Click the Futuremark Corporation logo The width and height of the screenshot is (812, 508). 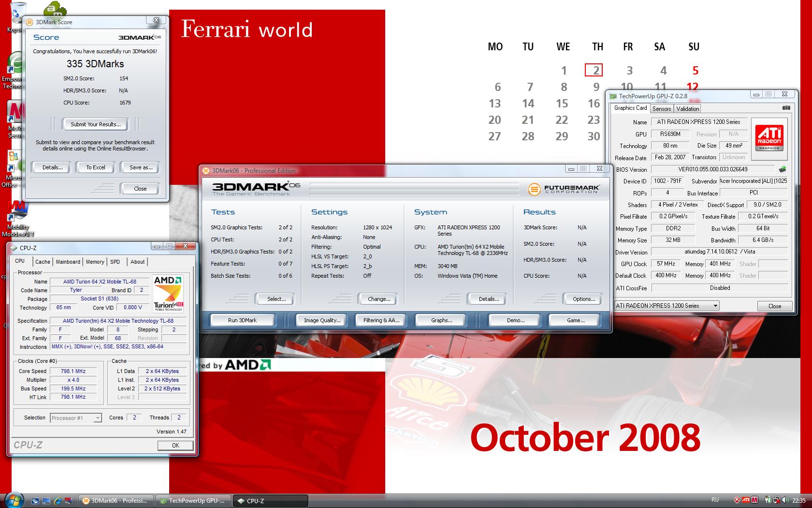point(564,189)
